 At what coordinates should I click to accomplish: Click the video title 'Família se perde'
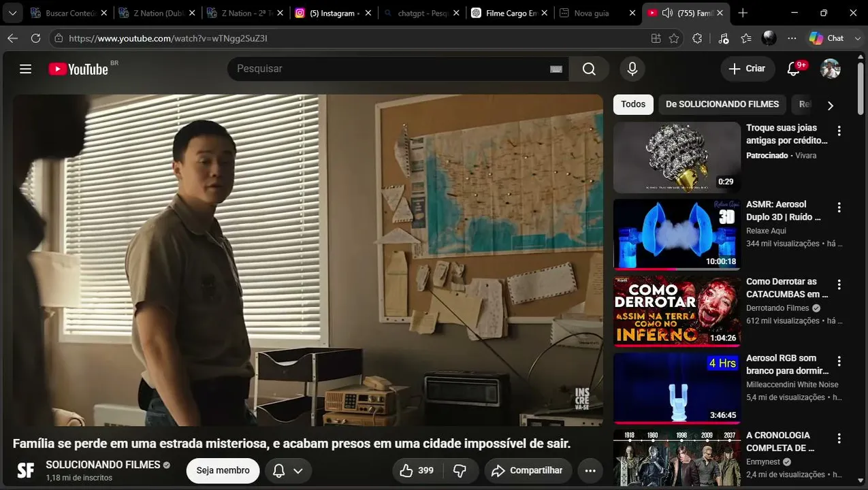click(x=291, y=444)
